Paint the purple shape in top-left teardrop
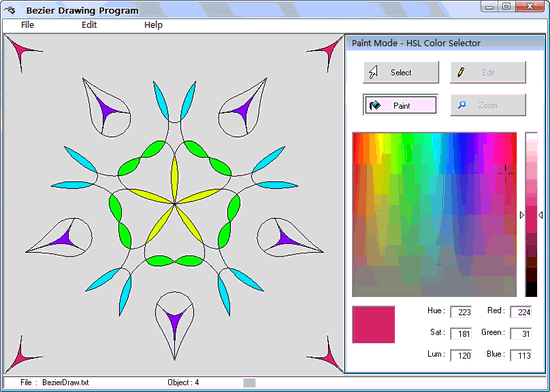Screen dimensions: 550x392 point(106,110)
